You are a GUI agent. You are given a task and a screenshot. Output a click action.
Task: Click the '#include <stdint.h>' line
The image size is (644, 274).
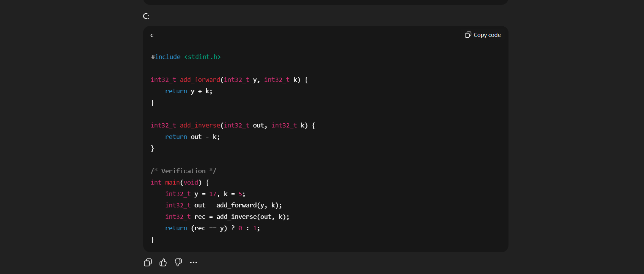(x=186, y=57)
